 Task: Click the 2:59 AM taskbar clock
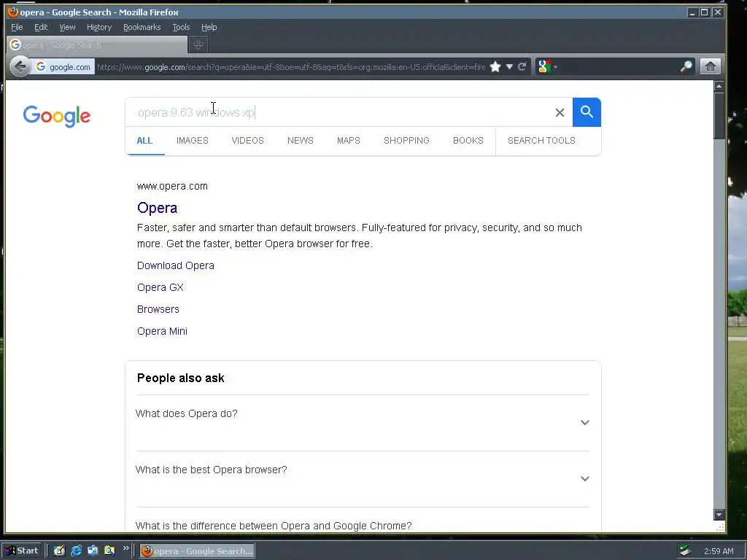pos(719,551)
